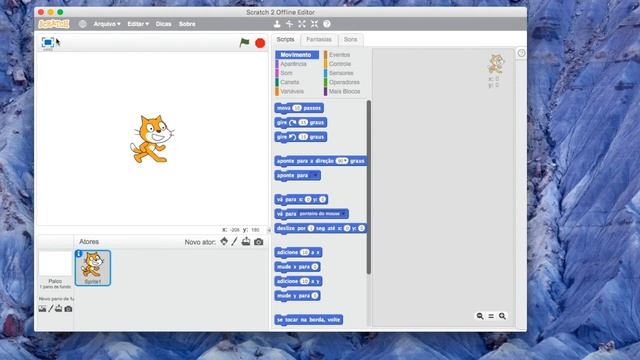Open the Editar menu
Viewport: 640px width, 360px height.
138,24
